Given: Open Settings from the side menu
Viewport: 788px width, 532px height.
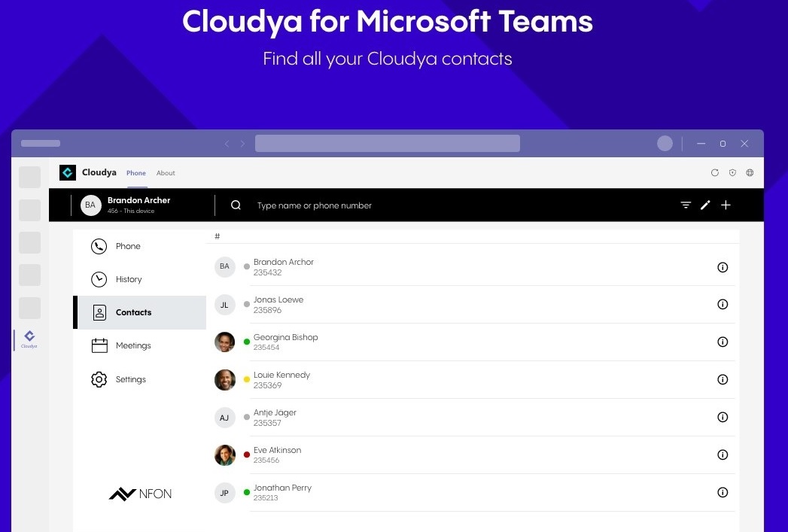Looking at the screenshot, I should tap(130, 379).
